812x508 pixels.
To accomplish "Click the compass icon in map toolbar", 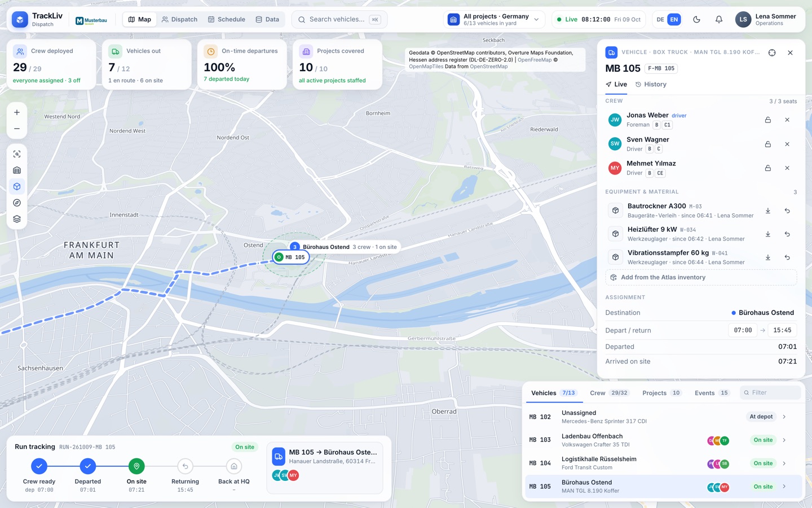I will click(17, 203).
